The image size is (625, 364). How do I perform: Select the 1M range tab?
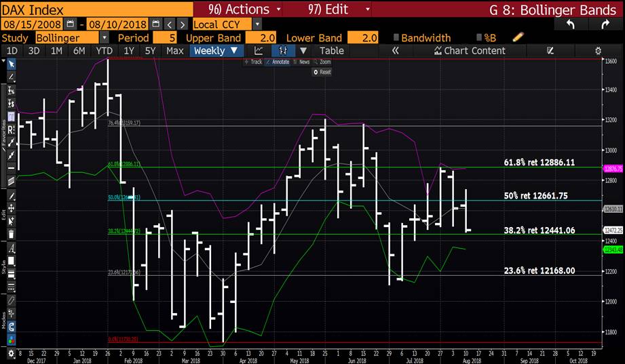(x=56, y=51)
